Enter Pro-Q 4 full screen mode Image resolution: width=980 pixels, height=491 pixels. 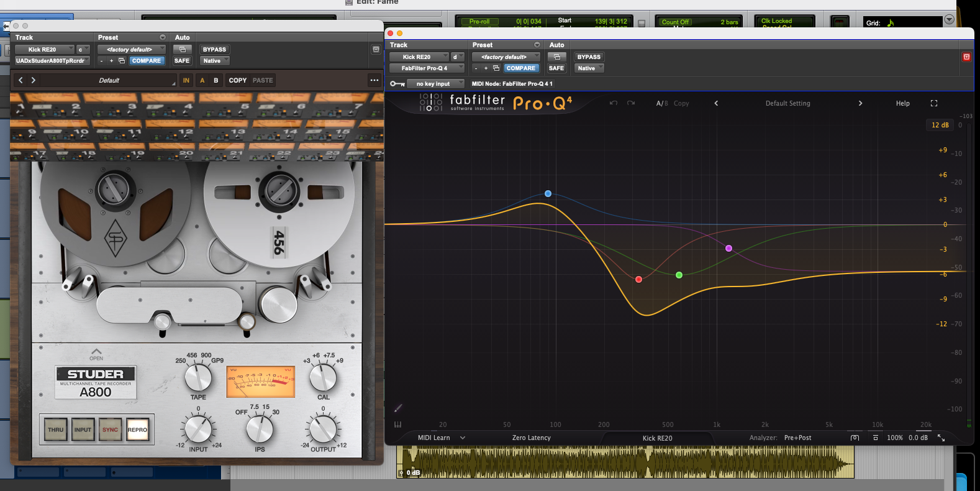(933, 103)
